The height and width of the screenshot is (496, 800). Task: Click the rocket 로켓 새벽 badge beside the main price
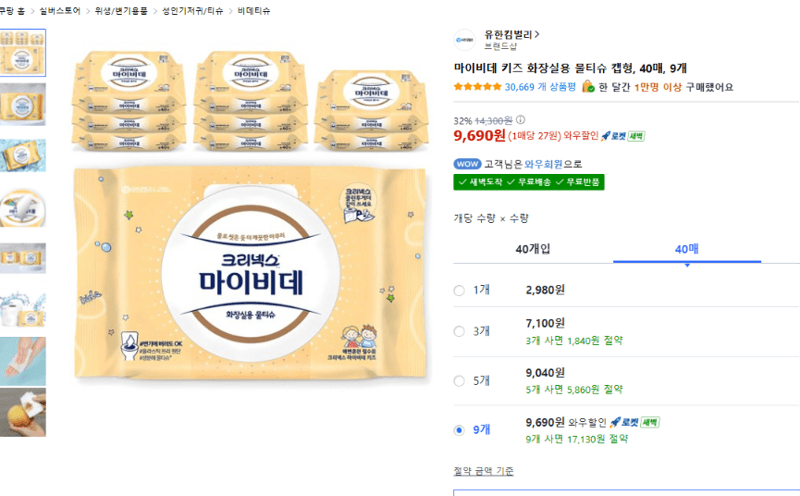(622, 136)
